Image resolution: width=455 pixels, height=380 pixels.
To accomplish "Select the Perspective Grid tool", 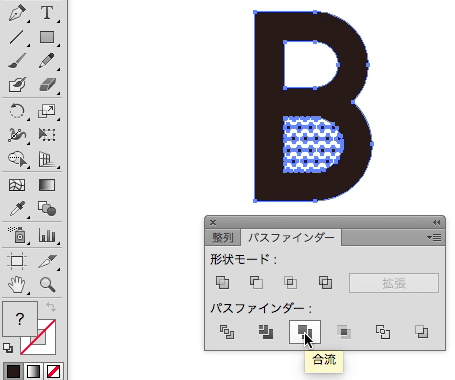I will 47,159.
